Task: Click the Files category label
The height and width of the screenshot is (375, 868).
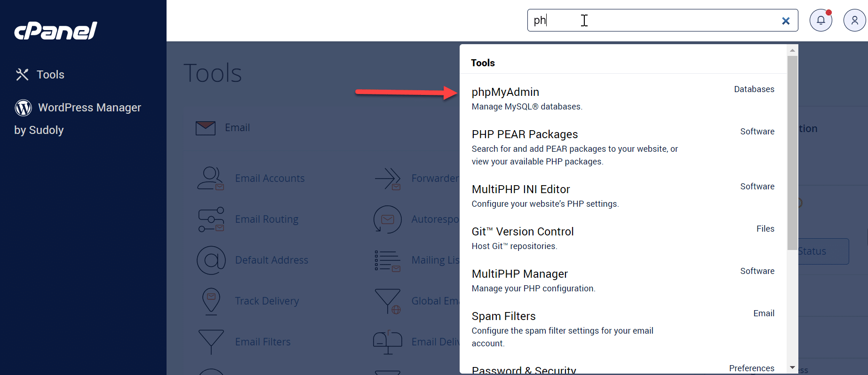Action: [x=765, y=229]
